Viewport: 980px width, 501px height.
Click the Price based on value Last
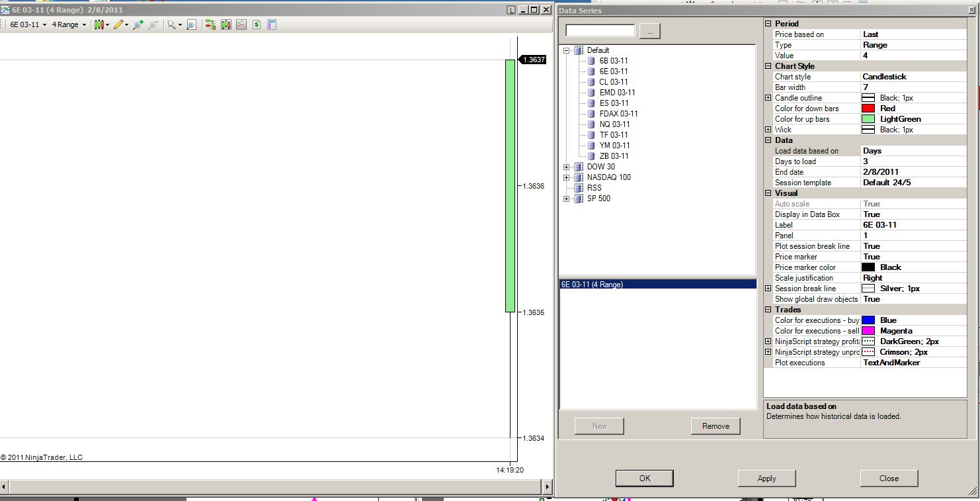click(x=913, y=34)
